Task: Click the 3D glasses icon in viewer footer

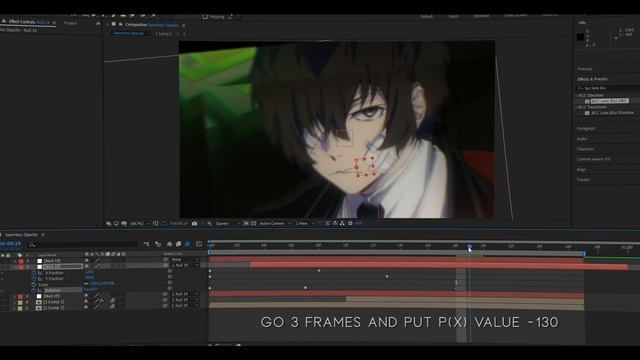Action: 124,223
